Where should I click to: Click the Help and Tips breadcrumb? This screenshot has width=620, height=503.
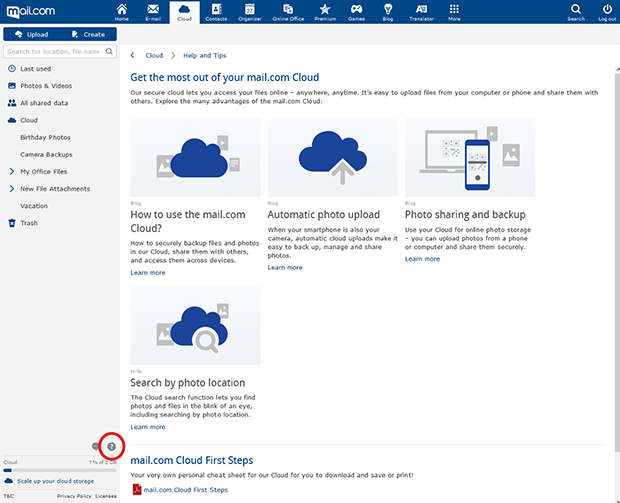click(x=204, y=55)
